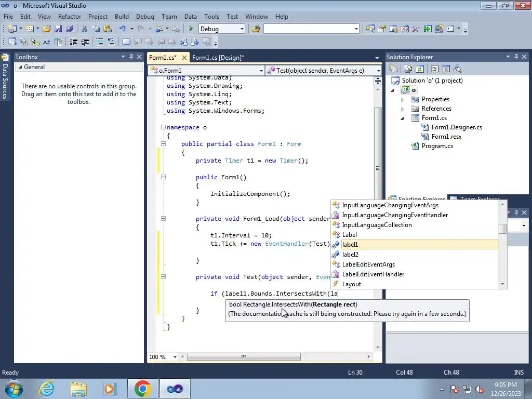
Task: Click the Copy toolbar icon
Action: [x=96, y=29]
